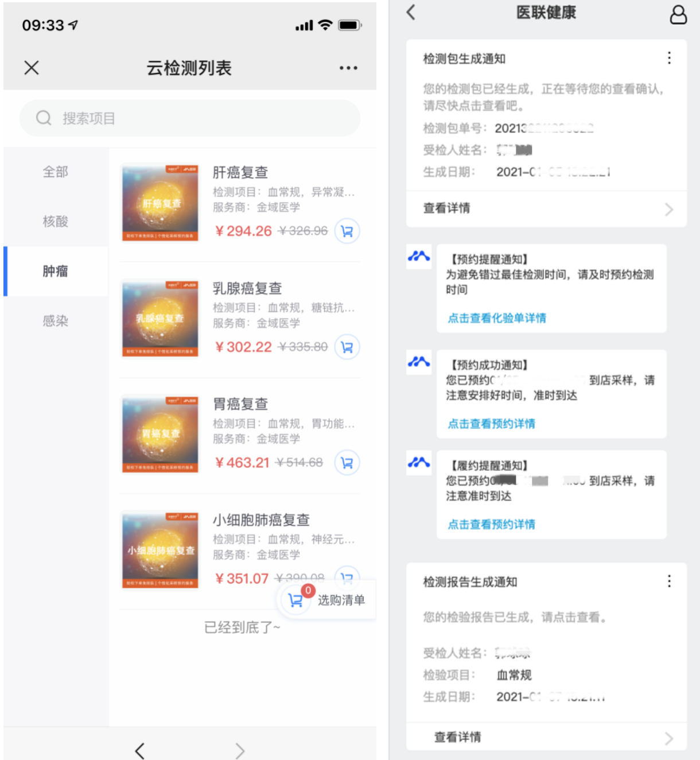Screen dimensions: 700x760
Task: Add 胃癌复查 to shopping cart
Action: (347, 463)
